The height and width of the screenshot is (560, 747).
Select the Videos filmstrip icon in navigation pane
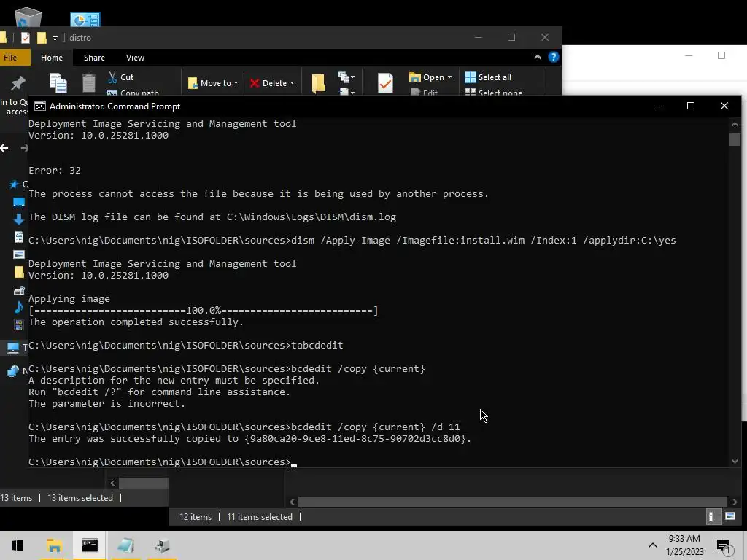click(18, 324)
